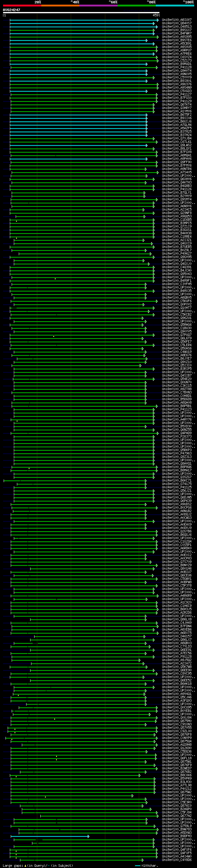Select the UniRef100_A7QLM4 label
This screenshot has height=868, width=197.
[x=177, y=125]
